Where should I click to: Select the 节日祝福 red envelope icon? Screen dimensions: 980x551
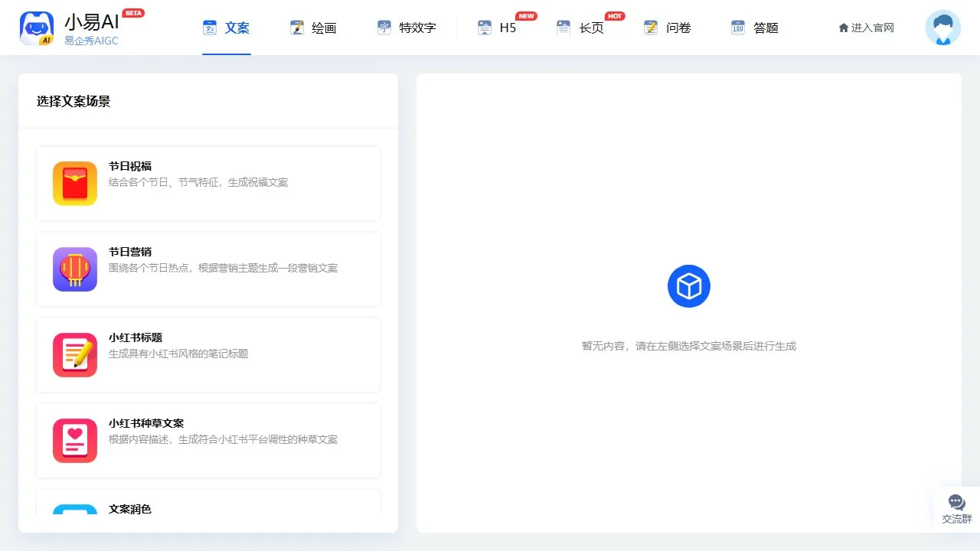tap(75, 184)
